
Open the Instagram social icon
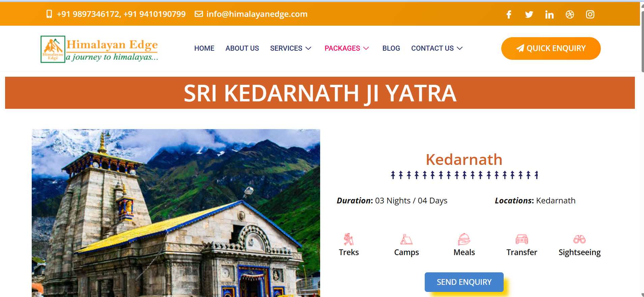(590, 14)
